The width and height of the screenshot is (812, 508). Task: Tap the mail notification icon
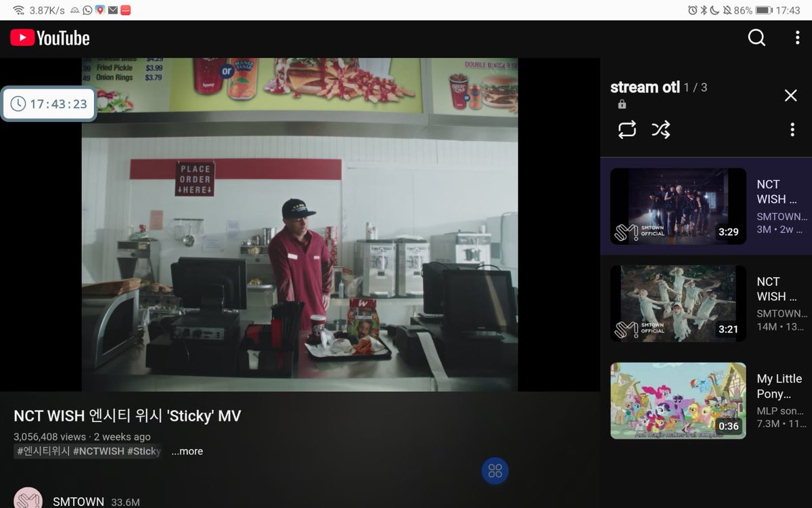[112, 10]
